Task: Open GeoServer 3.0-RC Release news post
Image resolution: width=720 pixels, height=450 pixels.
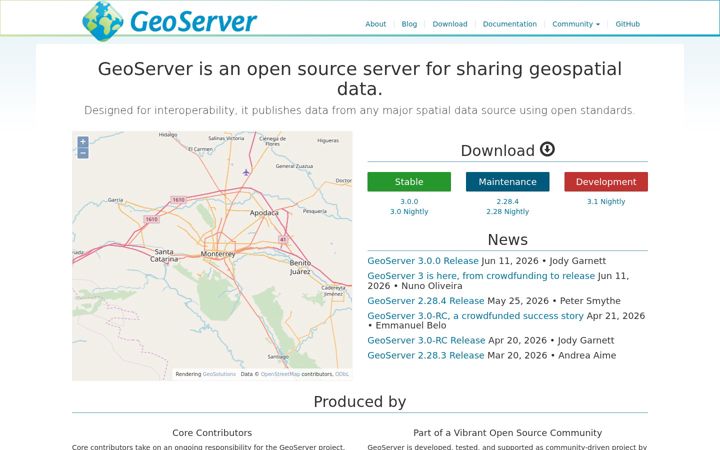Action: (x=426, y=340)
